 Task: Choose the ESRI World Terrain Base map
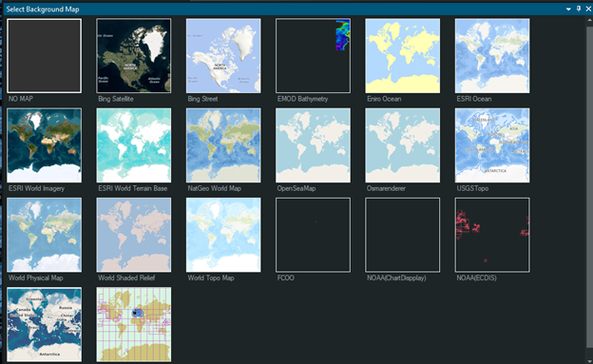[133, 145]
